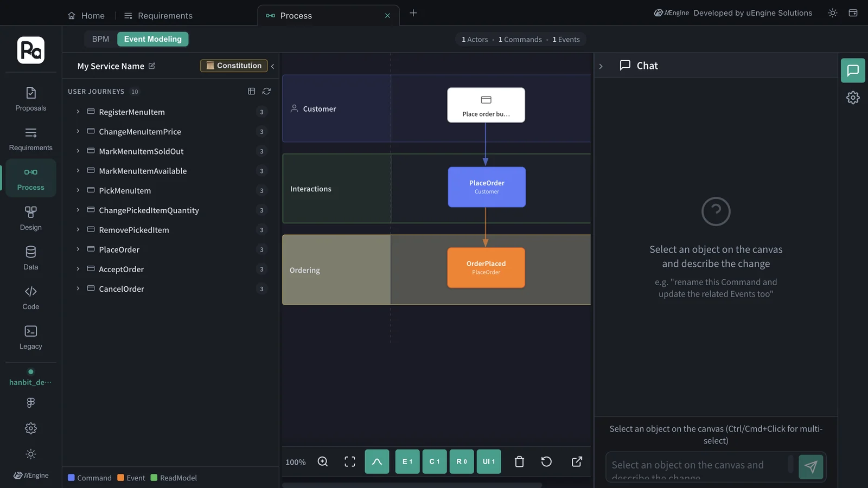Toggle R 0 read models filter
Screen dimensions: 868x488
pyautogui.click(x=462, y=461)
